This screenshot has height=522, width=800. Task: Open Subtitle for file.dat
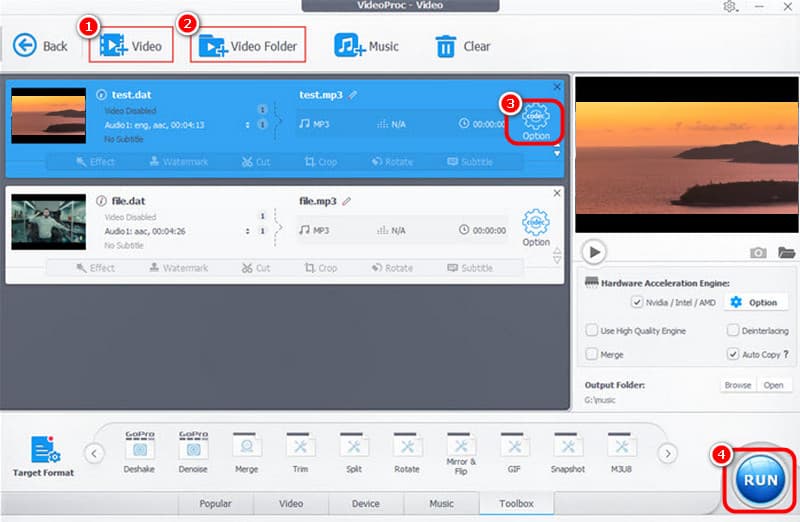pos(470,268)
